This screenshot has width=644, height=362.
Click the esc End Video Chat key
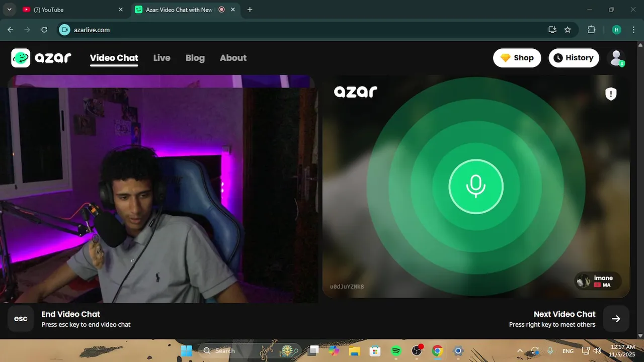(x=21, y=319)
